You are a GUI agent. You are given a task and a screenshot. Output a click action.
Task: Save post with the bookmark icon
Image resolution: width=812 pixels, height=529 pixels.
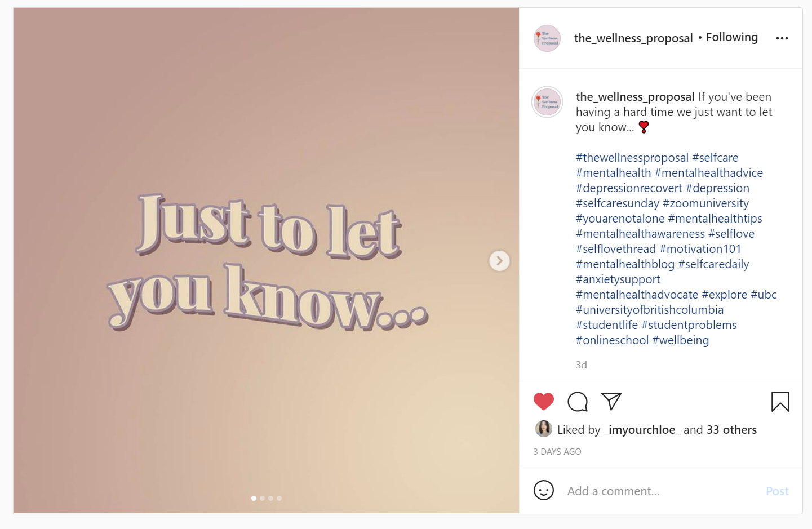[x=780, y=402]
